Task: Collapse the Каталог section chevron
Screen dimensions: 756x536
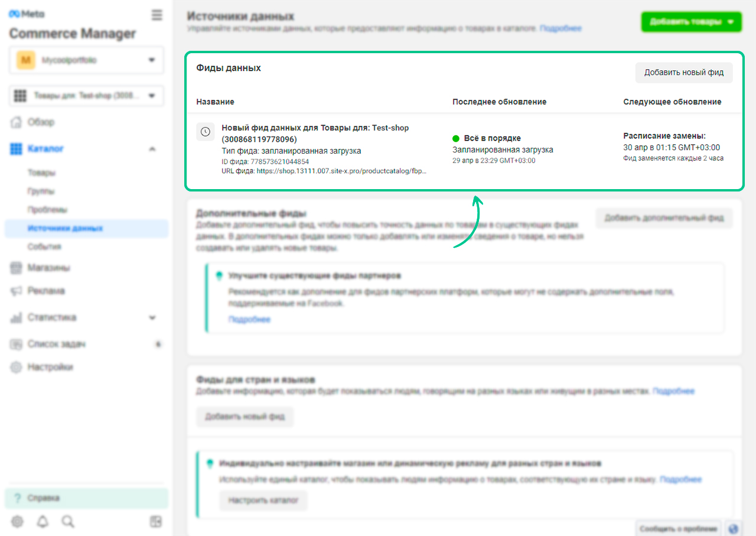Action: pyautogui.click(x=152, y=149)
